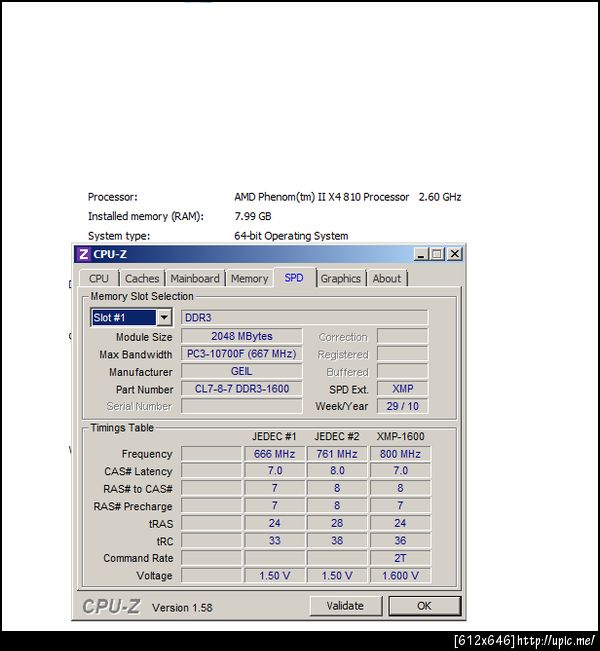This screenshot has height=651, width=600.
Task: Close the CPU-Z window
Action: click(x=455, y=254)
